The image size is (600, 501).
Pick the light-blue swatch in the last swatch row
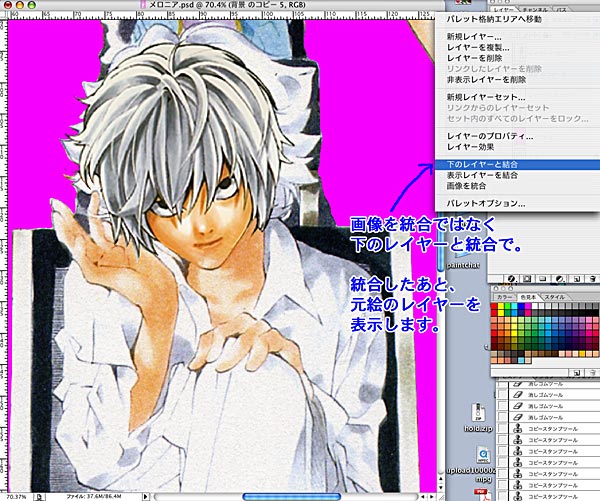point(521,360)
